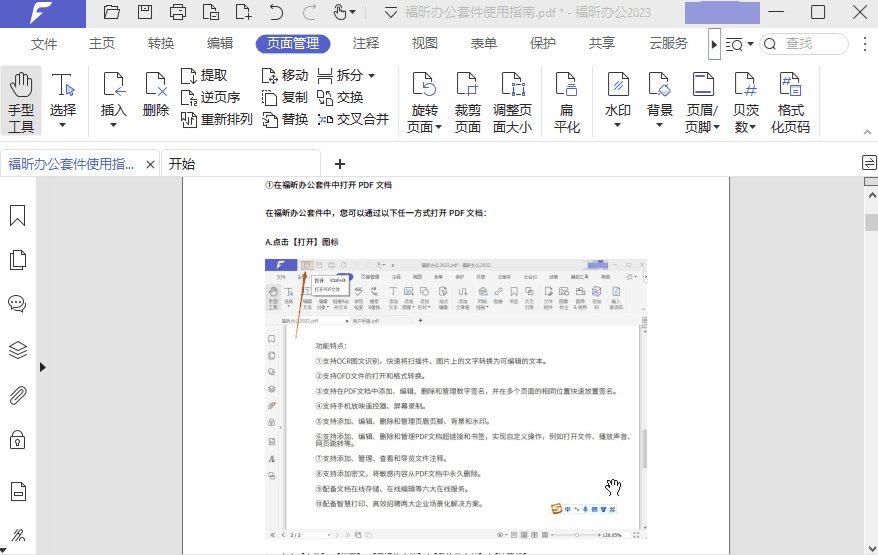Click the Redo arrow in title bar
This screenshot has height=555, width=878.
click(x=309, y=12)
